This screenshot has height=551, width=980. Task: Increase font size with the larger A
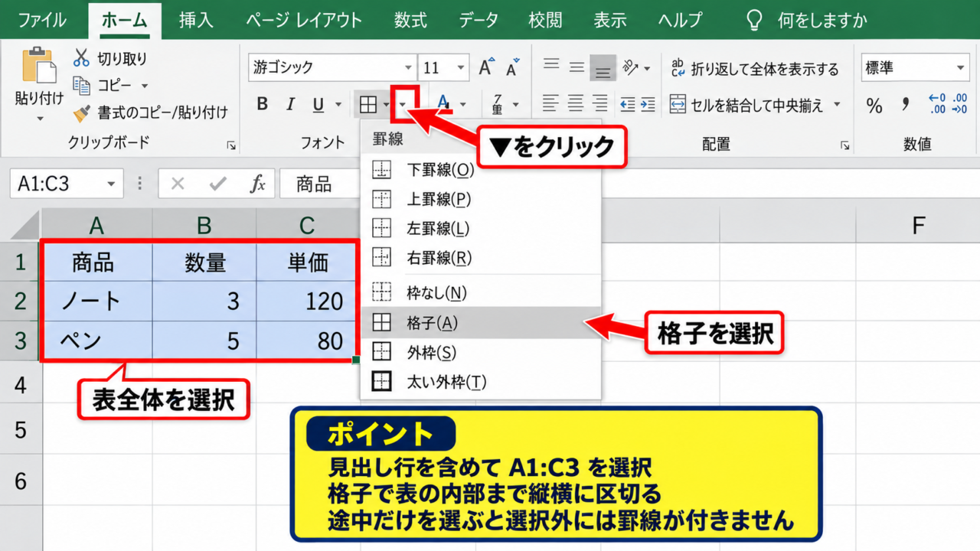click(485, 67)
